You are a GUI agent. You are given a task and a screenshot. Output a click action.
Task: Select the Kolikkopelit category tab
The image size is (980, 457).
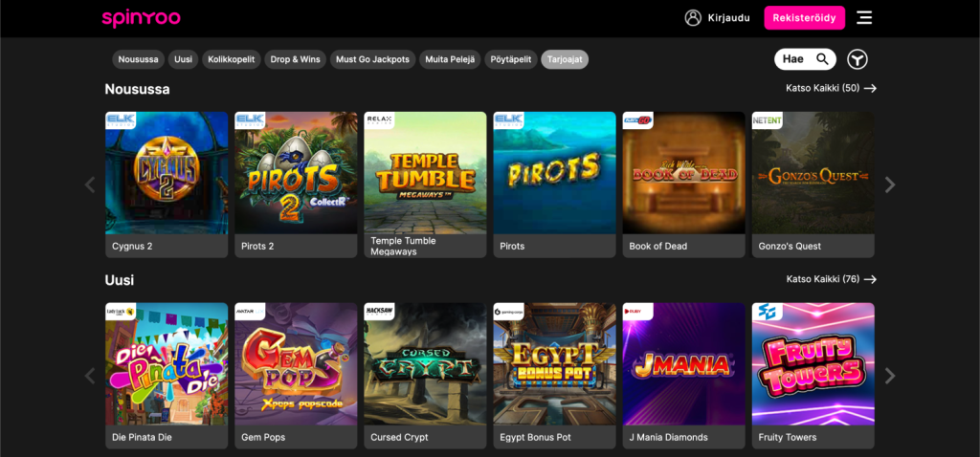coord(232,59)
